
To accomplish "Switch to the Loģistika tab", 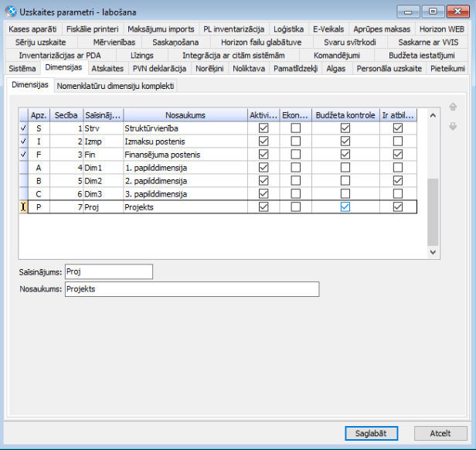I will pos(288,29).
